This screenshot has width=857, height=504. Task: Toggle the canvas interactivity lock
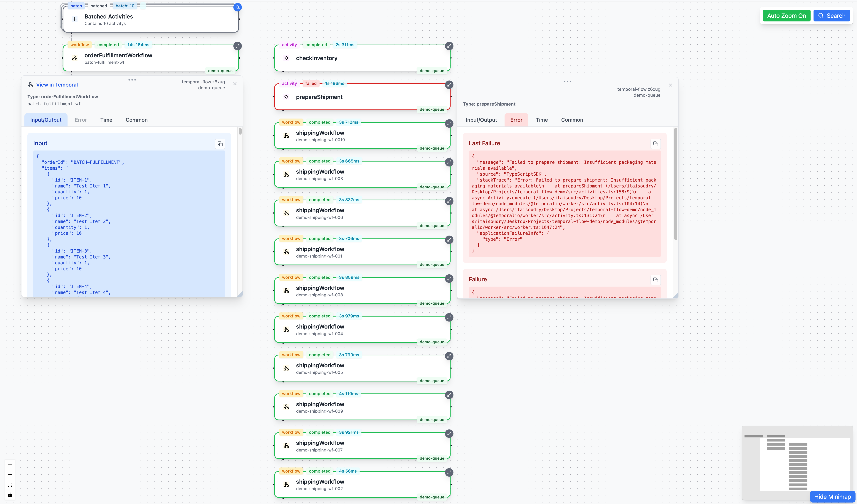click(10, 495)
